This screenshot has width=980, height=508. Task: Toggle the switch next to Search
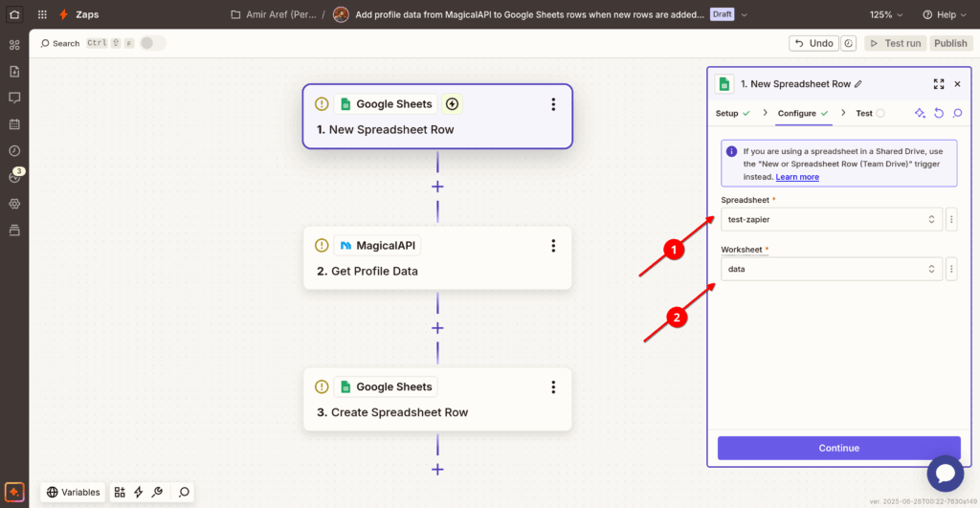[x=152, y=43]
